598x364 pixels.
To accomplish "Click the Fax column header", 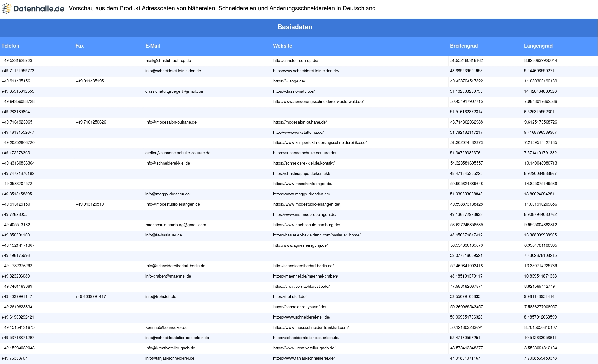I will 79,46.
